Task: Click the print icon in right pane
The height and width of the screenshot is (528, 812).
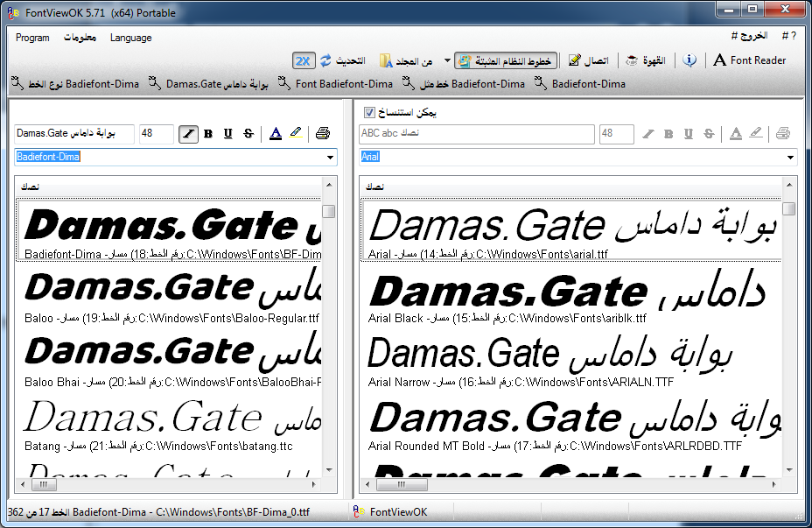Action: coord(783,134)
